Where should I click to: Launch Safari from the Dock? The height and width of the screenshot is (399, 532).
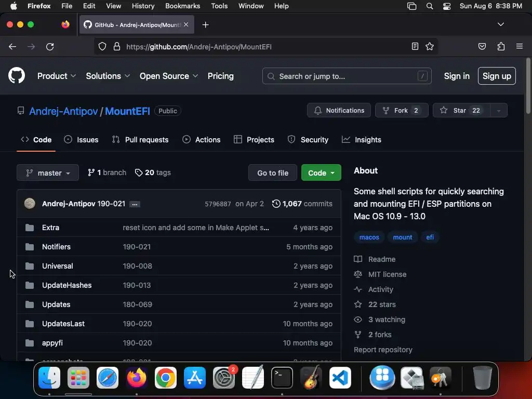point(108,378)
